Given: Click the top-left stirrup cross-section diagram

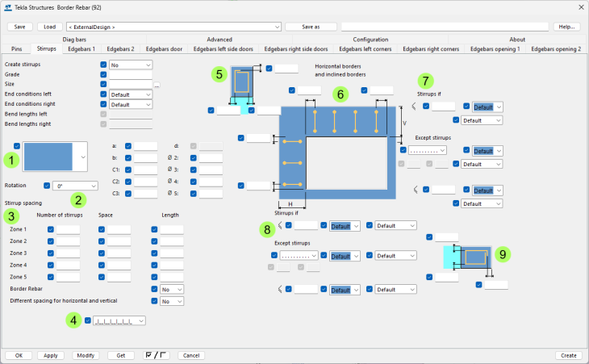Looking at the screenshot, I should click(x=242, y=83).
